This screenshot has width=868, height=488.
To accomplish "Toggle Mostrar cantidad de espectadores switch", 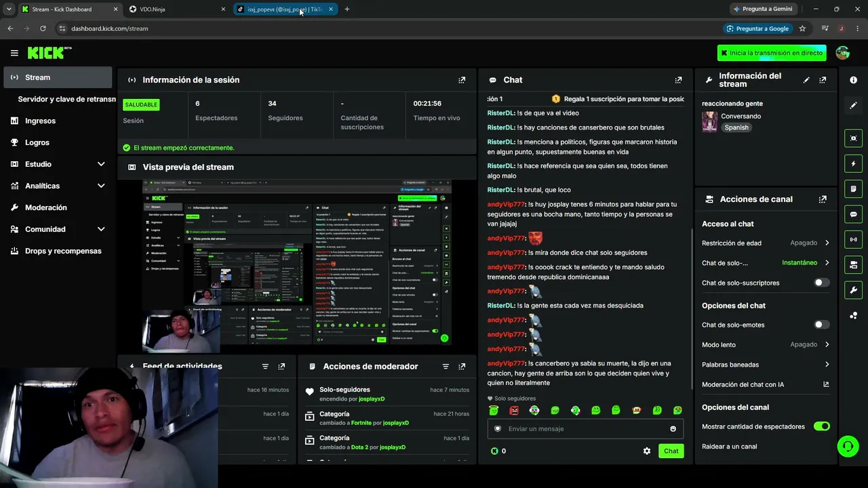I will (821, 426).
